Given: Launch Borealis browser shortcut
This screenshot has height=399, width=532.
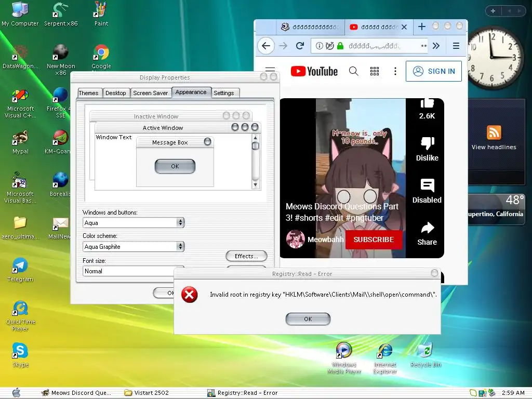Looking at the screenshot, I should click(x=60, y=185).
